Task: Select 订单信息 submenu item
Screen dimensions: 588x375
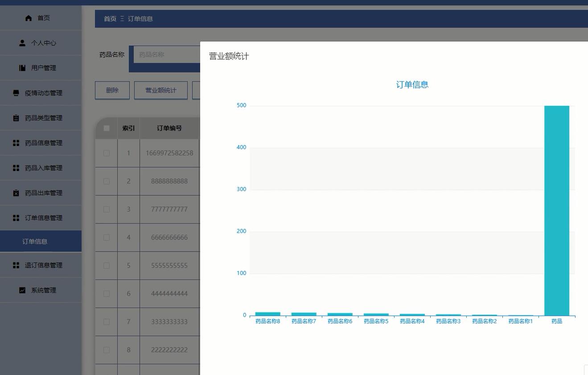Action: tap(41, 241)
